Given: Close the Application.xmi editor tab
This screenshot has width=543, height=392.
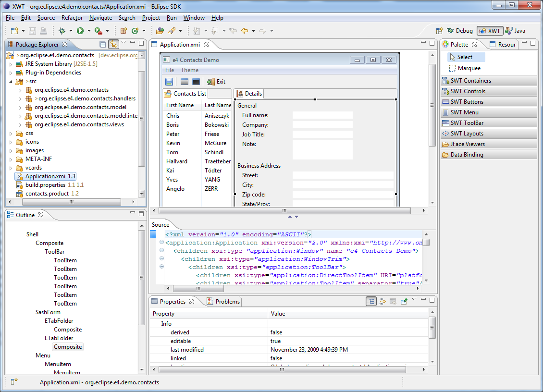Looking at the screenshot, I should pos(206,44).
